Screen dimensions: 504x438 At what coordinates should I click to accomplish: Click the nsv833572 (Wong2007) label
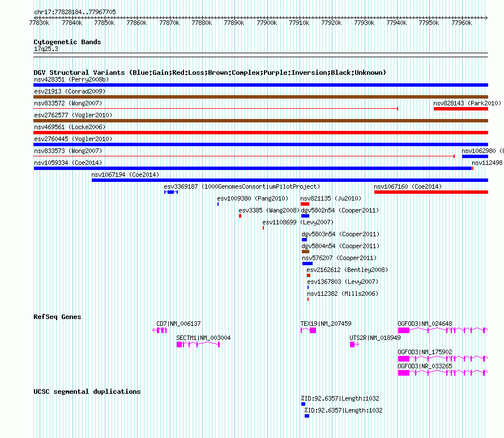pyautogui.click(x=68, y=103)
